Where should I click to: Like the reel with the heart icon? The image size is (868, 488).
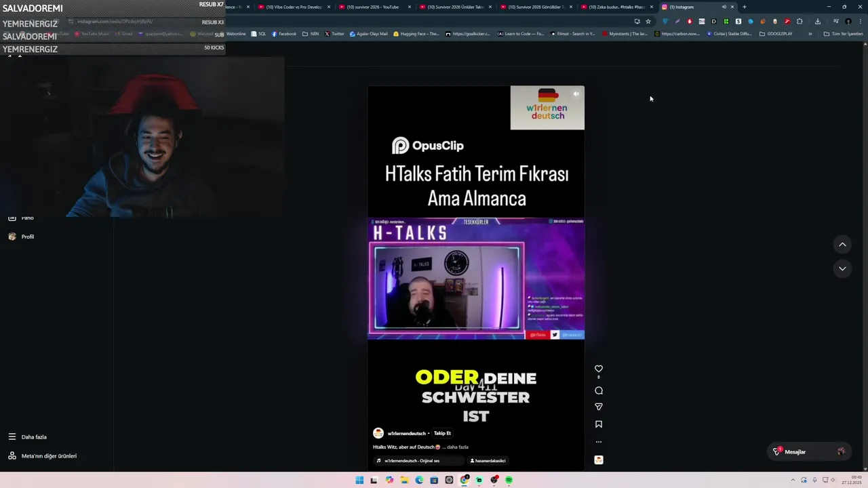pyautogui.click(x=598, y=369)
